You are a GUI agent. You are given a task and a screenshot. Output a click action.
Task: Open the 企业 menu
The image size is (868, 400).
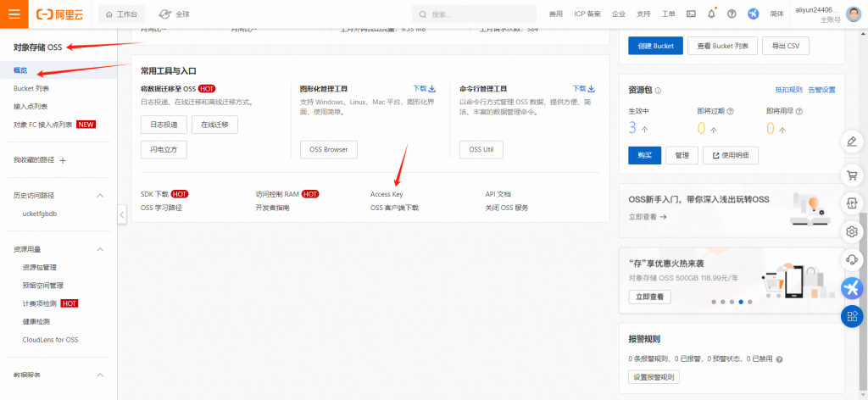pos(619,14)
